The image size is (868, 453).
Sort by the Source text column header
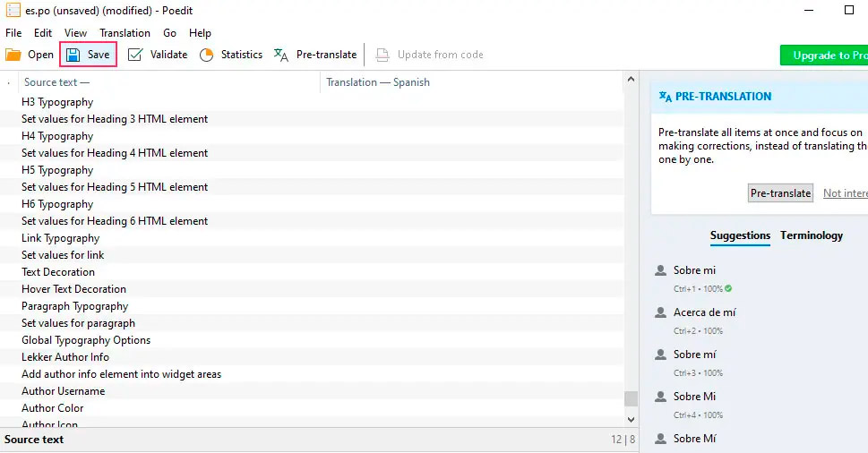tap(56, 82)
